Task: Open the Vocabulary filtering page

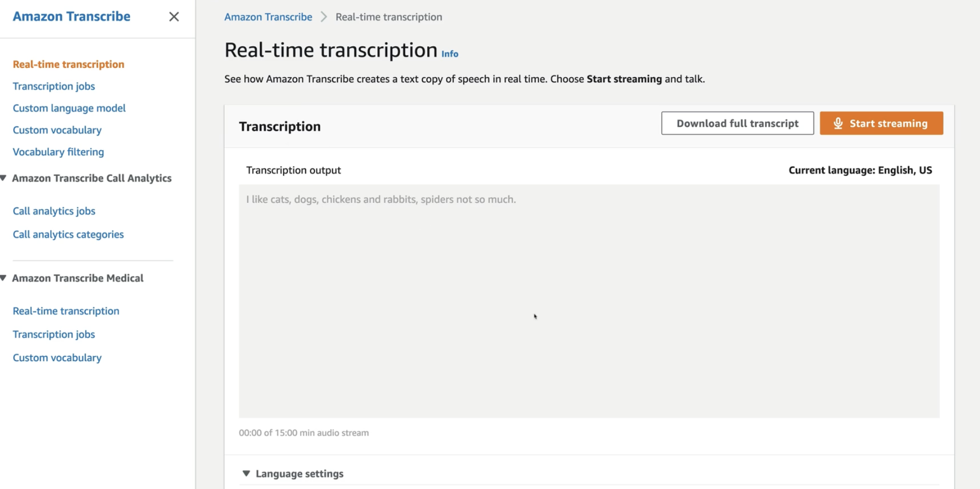Action: point(58,152)
